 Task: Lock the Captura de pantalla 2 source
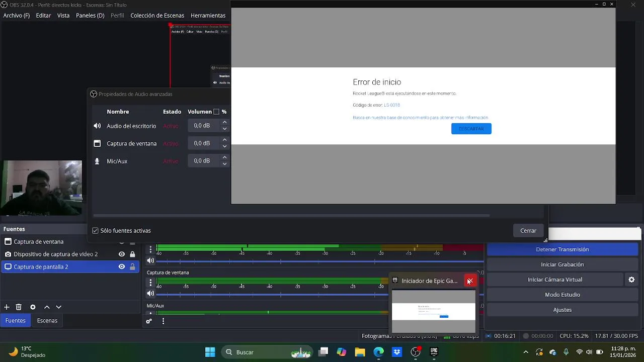132,267
